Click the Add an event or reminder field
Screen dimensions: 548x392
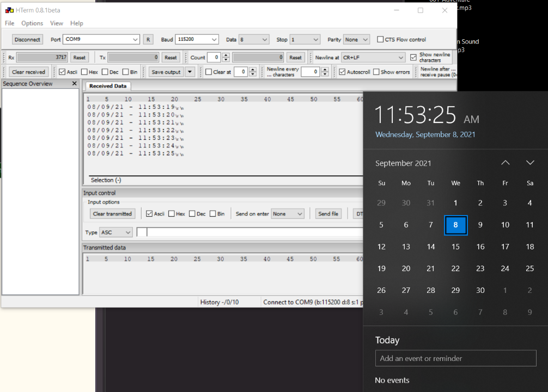455,358
